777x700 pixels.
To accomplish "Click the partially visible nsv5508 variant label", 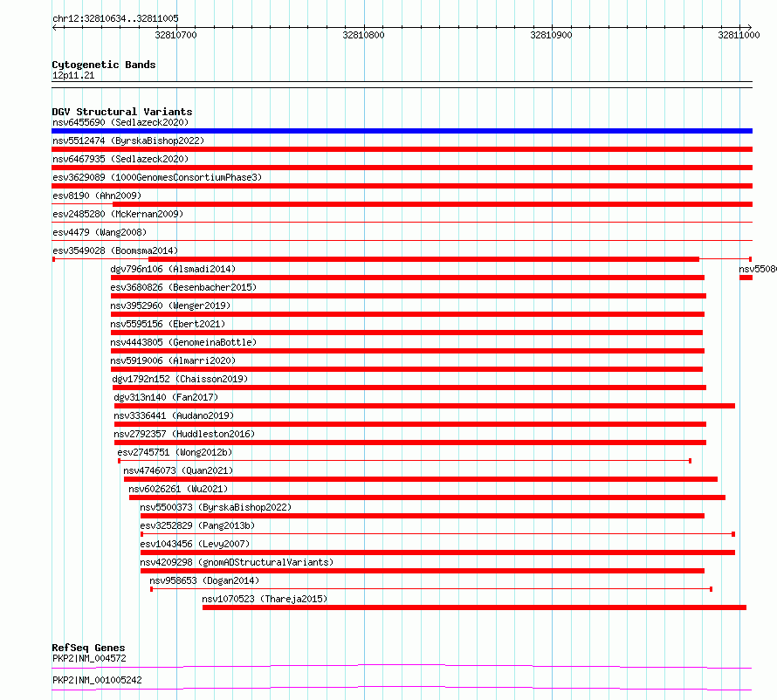I will click(758, 269).
